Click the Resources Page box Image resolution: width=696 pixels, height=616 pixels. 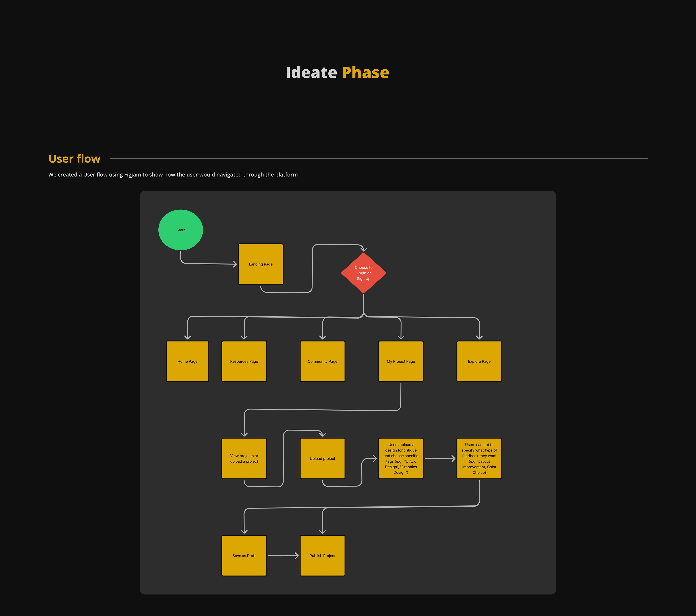244,361
